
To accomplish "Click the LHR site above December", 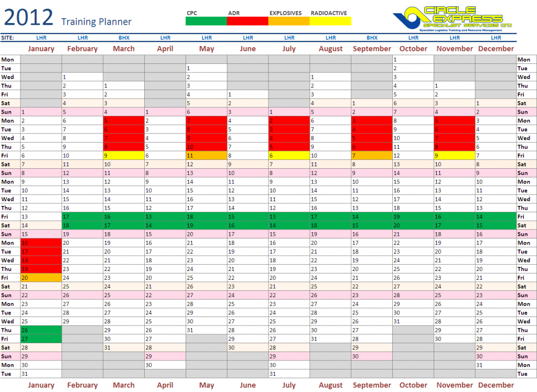I will 496,38.
